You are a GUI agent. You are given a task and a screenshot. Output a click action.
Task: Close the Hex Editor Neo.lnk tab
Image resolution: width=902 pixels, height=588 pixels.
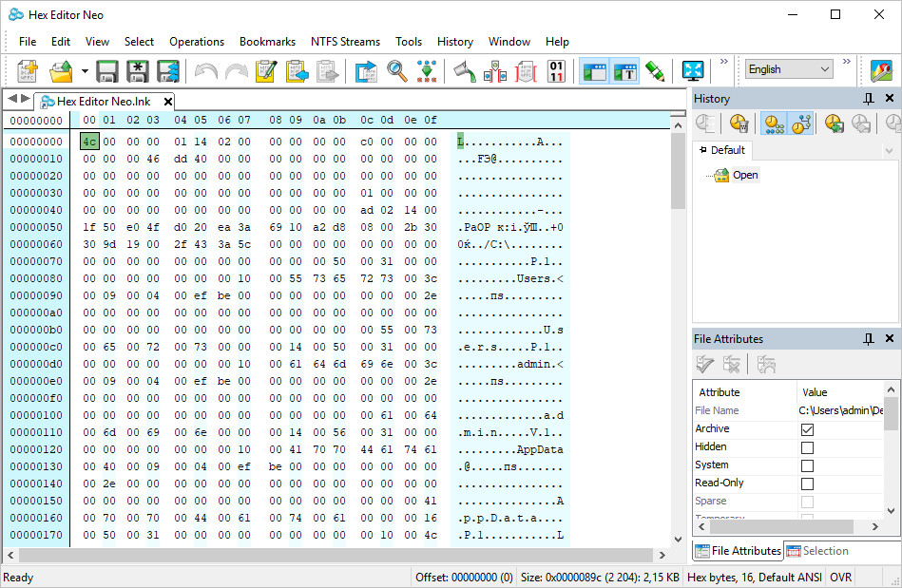point(168,102)
